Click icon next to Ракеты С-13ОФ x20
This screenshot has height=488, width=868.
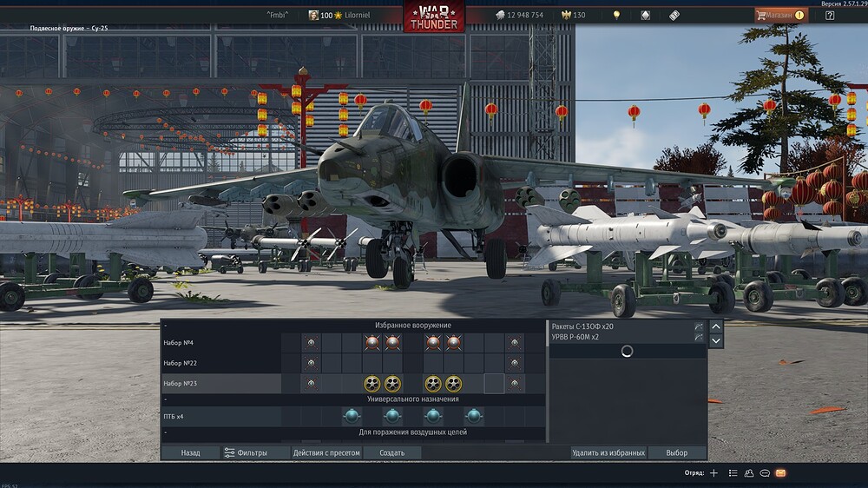coord(699,326)
